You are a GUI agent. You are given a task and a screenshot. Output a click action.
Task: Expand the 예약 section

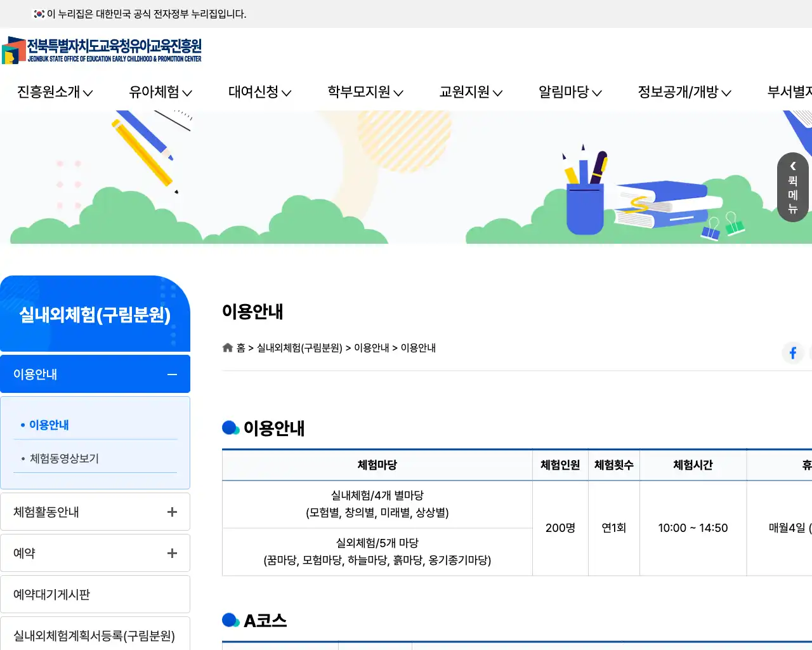point(171,552)
